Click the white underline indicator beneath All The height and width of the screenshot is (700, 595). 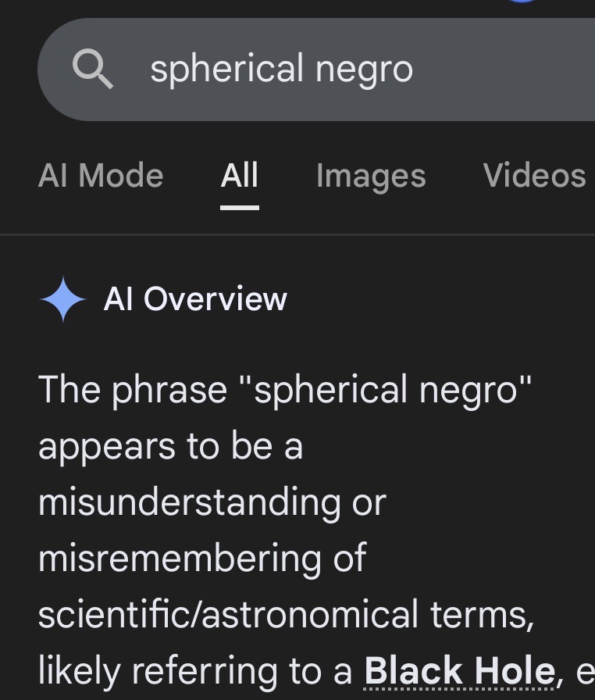pyautogui.click(x=240, y=208)
